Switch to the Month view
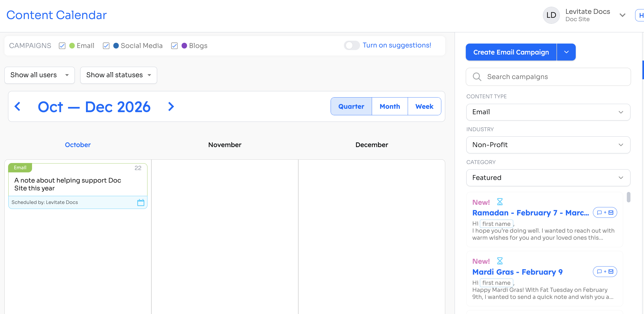The image size is (644, 314). [x=390, y=106]
